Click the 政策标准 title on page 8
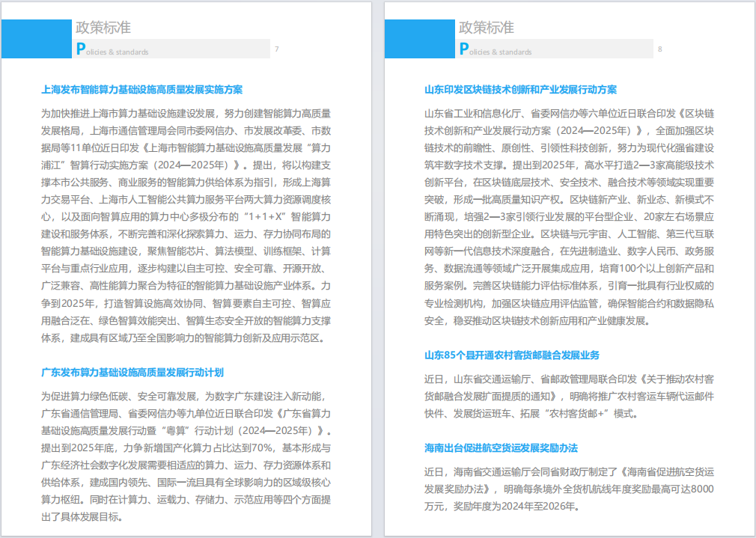The height and width of the screenshot is (538, 756). point(487,28)
